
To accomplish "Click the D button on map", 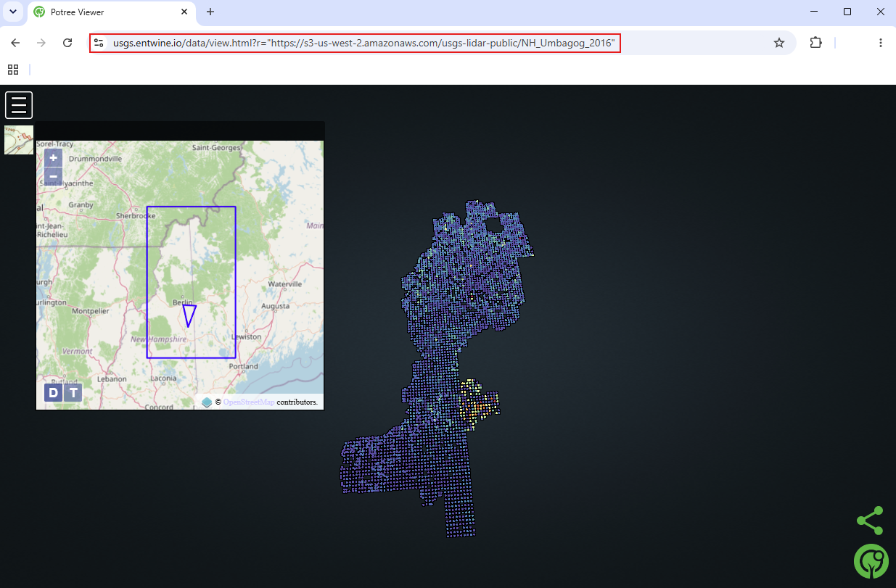I will click(53, 393).
